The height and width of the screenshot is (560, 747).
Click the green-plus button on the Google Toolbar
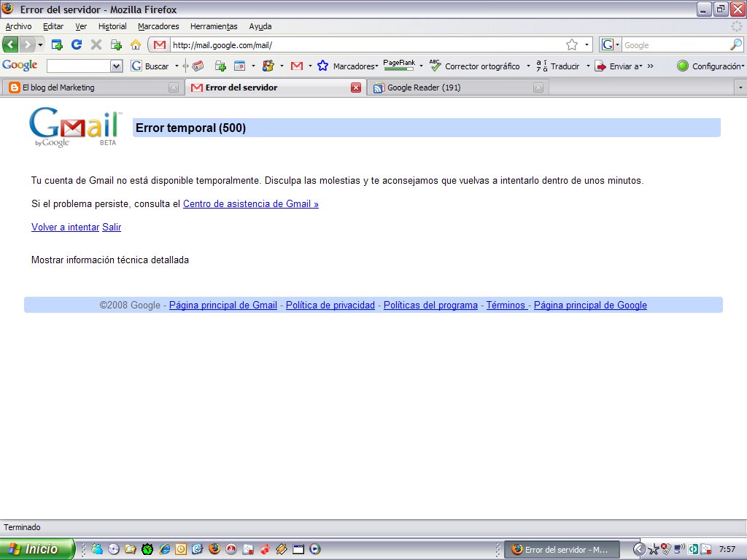click(220, 66)
